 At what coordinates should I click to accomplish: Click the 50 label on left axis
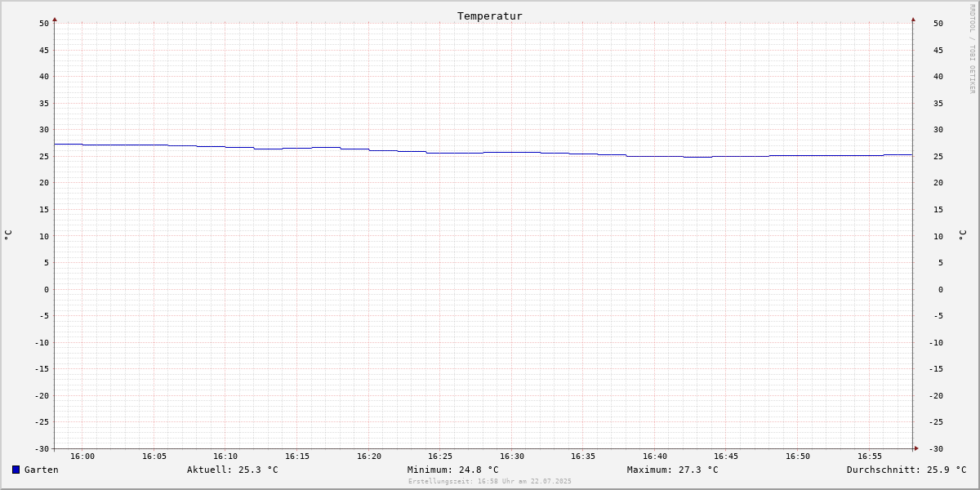click(x=44, y=23)
